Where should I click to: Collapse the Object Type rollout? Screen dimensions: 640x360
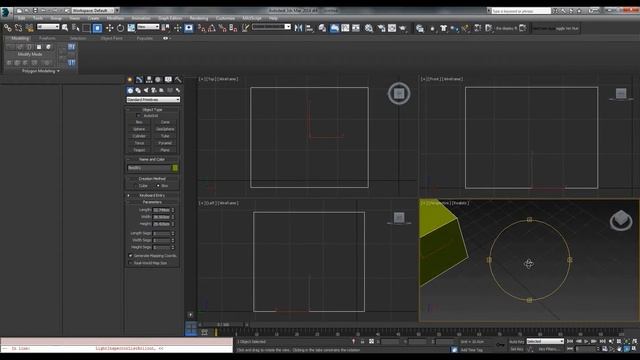tap(152, 110)
